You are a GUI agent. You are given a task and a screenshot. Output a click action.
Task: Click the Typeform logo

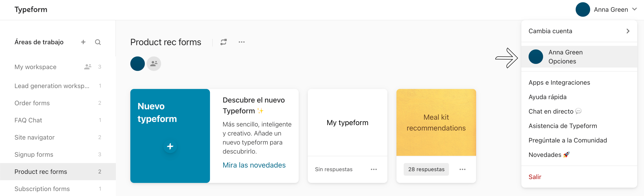(x=31, y=9)
